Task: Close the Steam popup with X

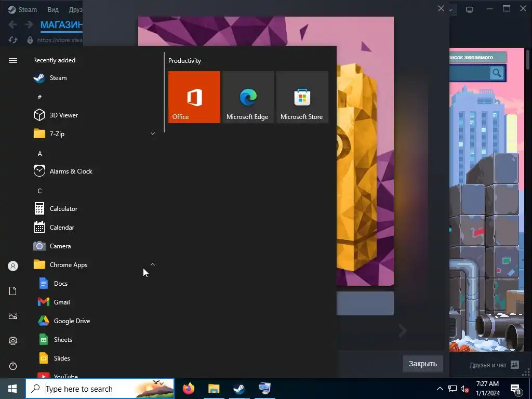Action: pos(441,8)
